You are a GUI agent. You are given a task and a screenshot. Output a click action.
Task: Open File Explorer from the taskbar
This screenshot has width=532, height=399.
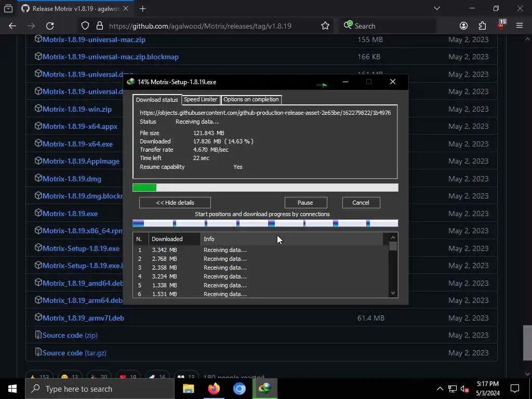(x=188, y=389)
